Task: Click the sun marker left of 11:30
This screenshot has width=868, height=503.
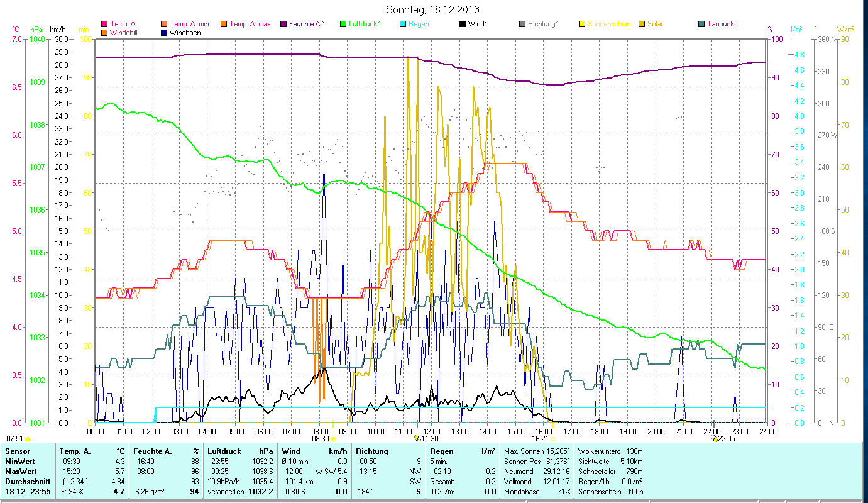Action: coord(416,438)
